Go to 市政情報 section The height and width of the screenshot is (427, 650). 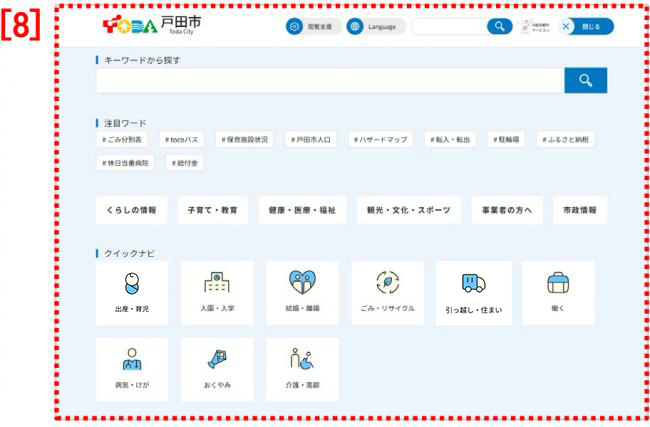(x=579, y=210)
